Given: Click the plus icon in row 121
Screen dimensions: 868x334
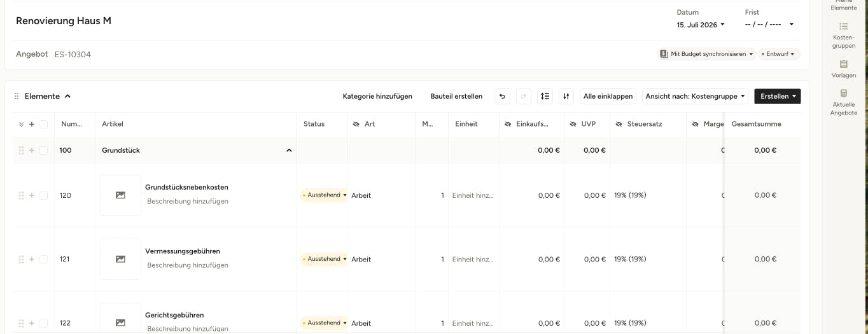Looking at the screenshot, I should pos(32,259).
